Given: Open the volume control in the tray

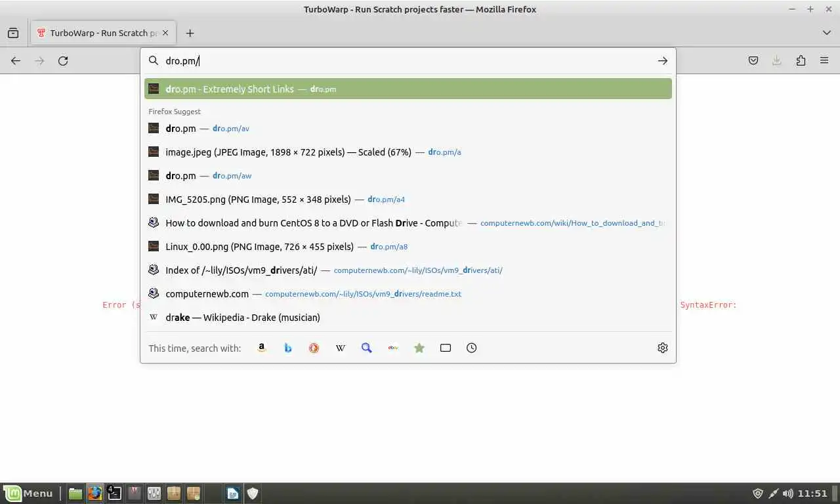Looking at the screenshot, I should [788, 493].
